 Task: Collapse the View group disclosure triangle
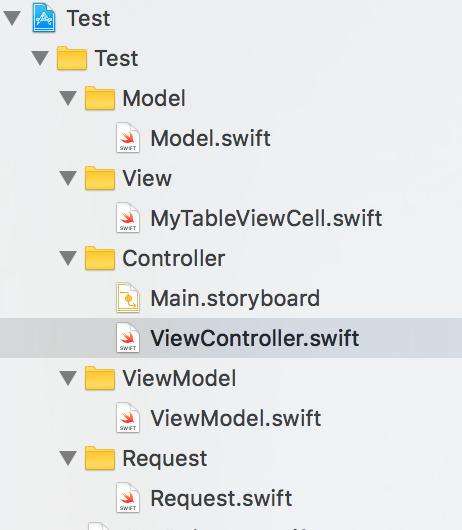[68, 178]
